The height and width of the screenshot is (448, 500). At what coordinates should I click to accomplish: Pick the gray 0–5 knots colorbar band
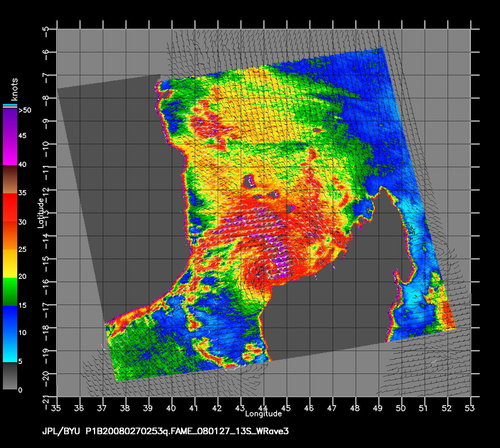click(x=10, y=376)
